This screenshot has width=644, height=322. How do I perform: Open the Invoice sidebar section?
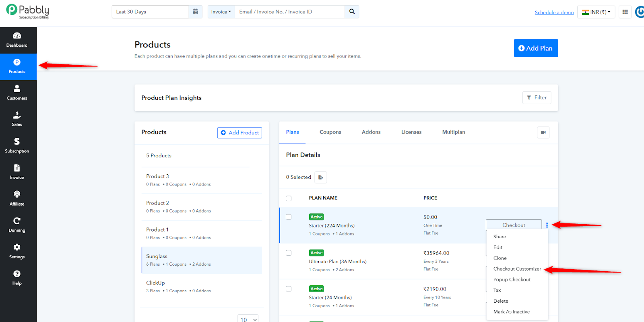pos(17,172)
